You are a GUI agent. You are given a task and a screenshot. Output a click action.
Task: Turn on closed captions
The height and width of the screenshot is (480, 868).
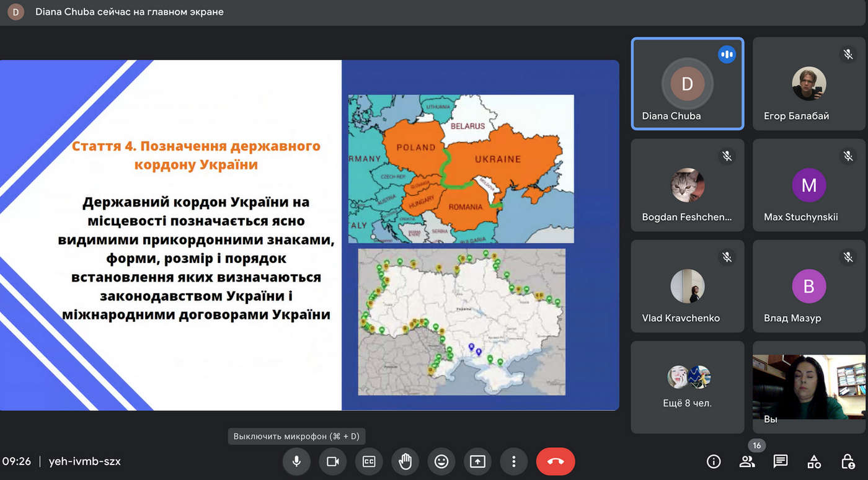pos(369,461)
